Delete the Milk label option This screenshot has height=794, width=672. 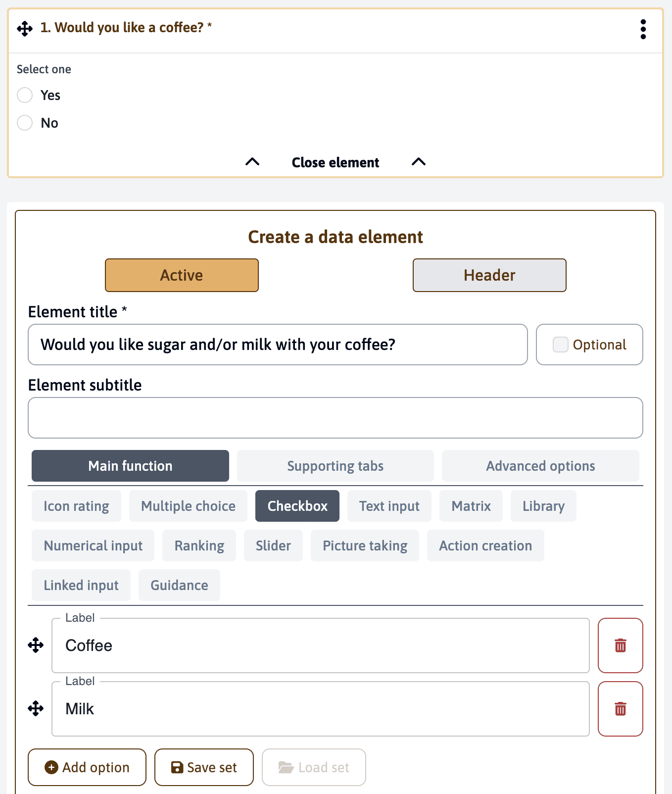tap(620, 709)
